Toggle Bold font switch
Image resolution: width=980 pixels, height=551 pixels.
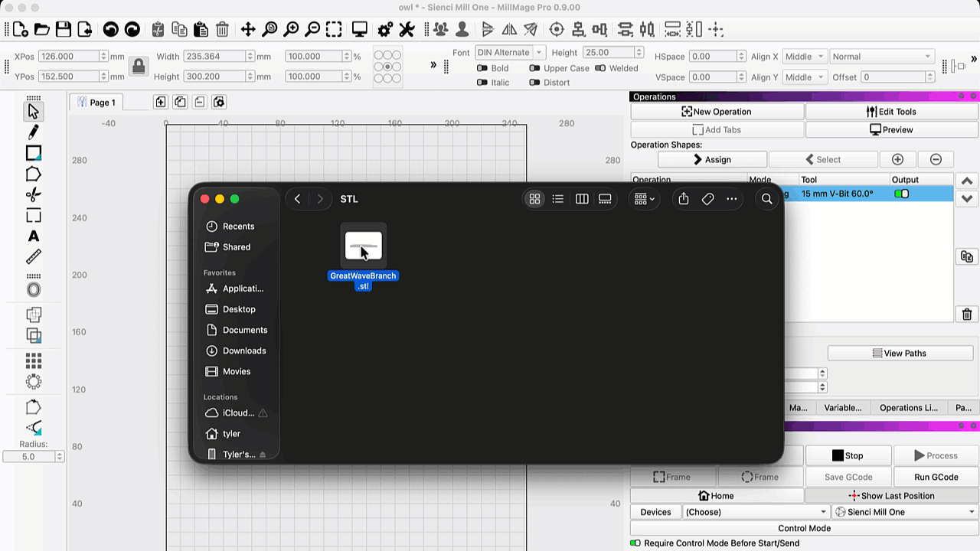[482, 68]
